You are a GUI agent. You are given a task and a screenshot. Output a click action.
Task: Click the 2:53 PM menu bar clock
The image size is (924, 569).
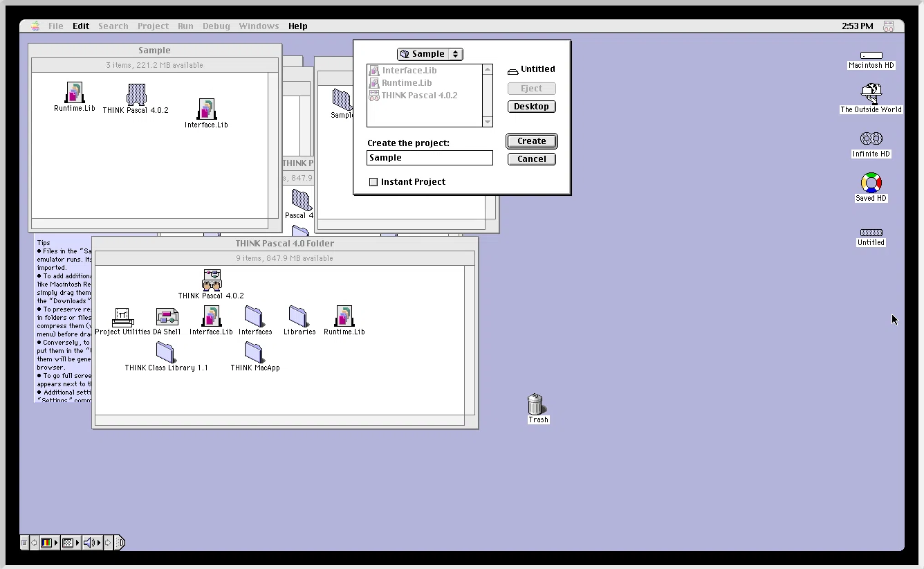858,26
